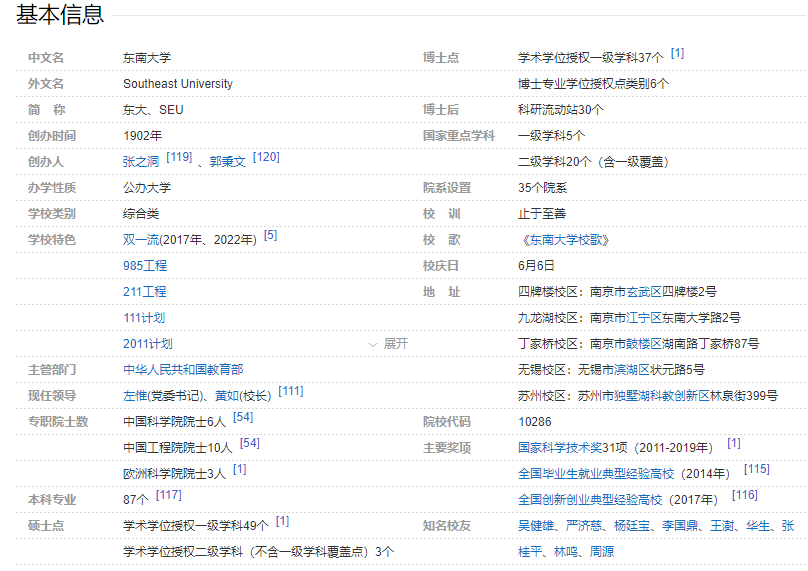Open 左惟 party secretary link
This screenshot has height=571, width=808.
135,396
